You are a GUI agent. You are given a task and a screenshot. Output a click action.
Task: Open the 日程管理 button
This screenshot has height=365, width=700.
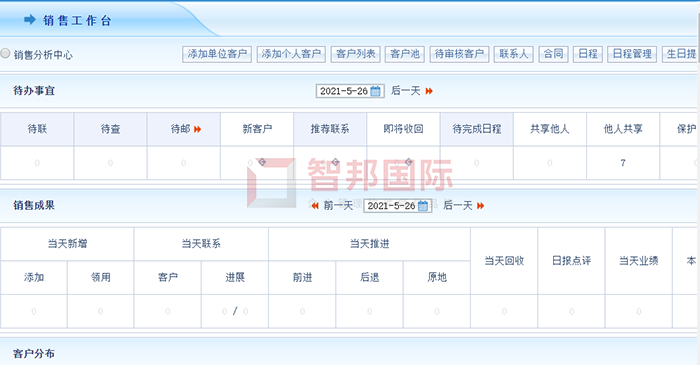[632, 54]
